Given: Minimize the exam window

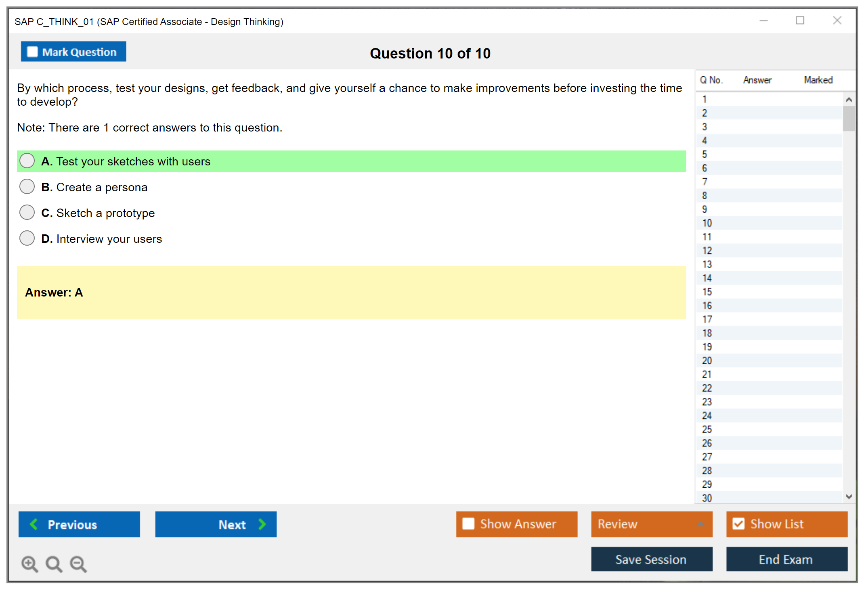Looking at the screenshot, I should pos(763,21).
